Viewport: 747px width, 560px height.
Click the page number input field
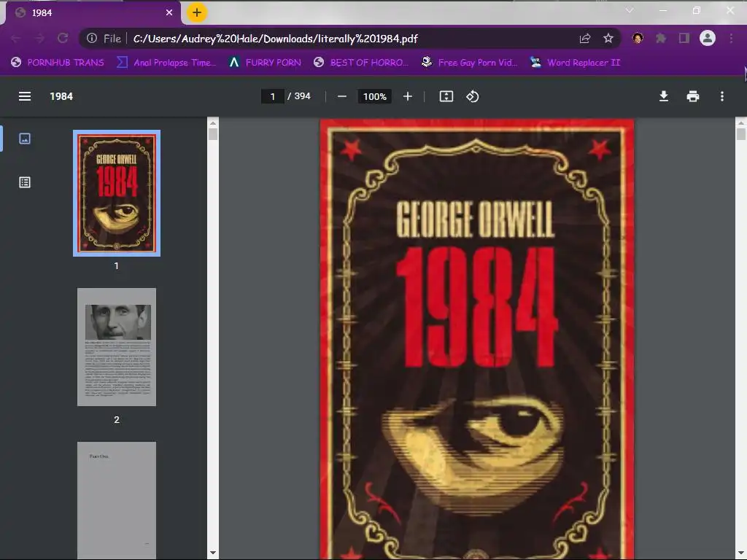click(273, 97)
